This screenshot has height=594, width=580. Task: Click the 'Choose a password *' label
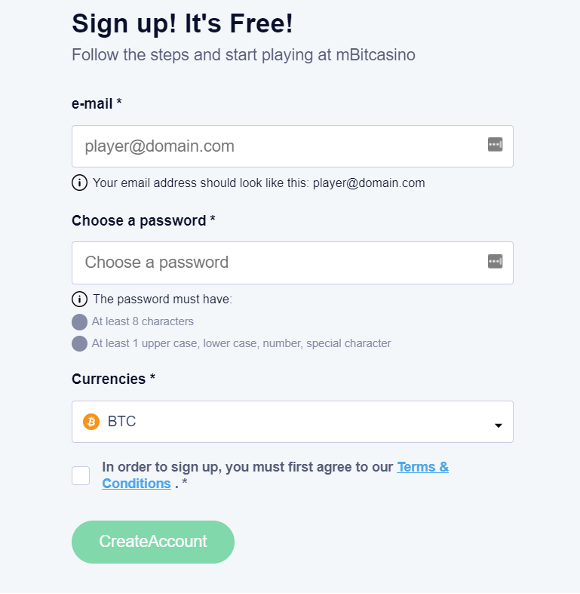[144, 220]
